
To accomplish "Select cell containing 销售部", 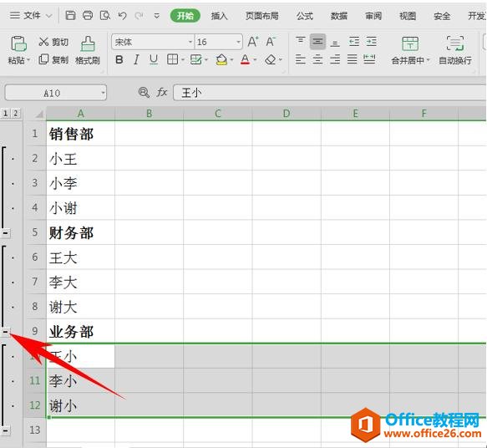I will click(80, 134).
